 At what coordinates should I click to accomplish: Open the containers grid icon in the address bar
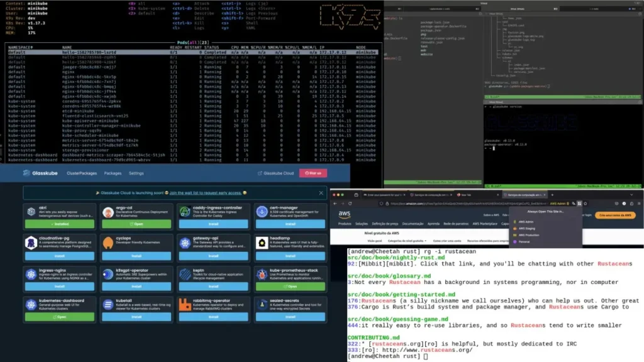click(579, 204)
